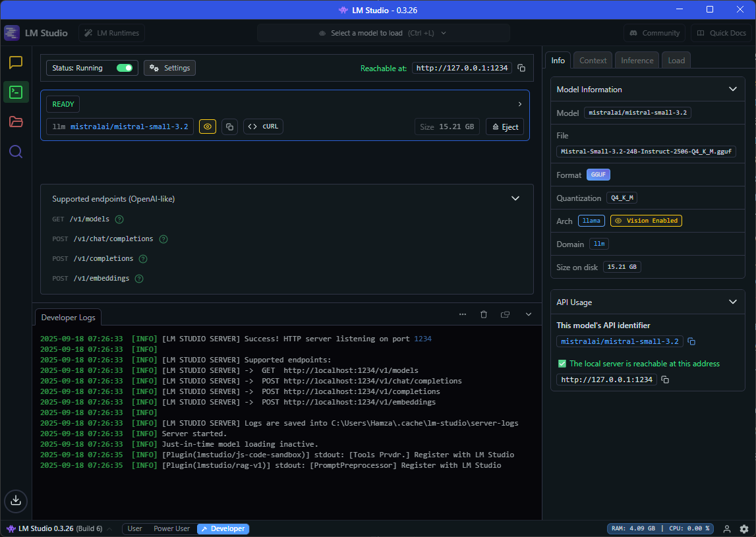Open app settings gear in status bar
The height and width of the screenshot is (537, 756).
(x=744, y=528)
